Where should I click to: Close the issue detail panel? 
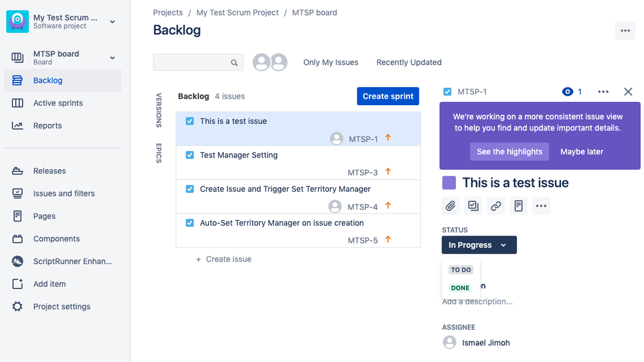pos(628,92)
